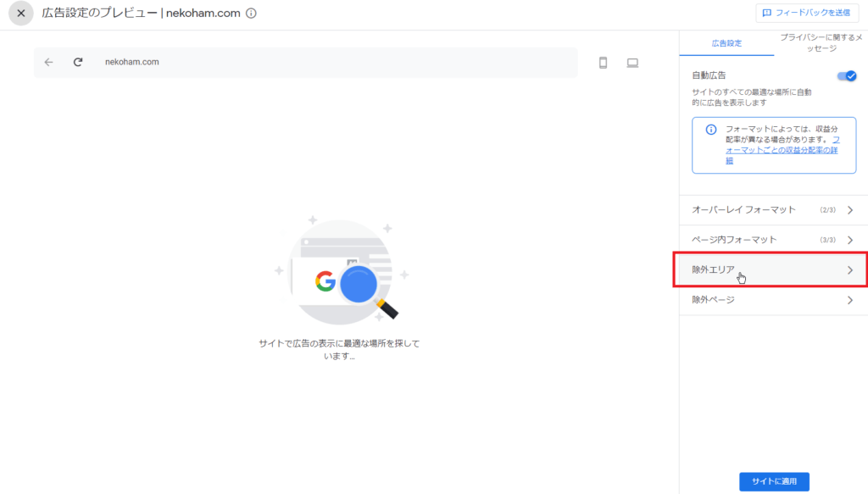The height and width of the screenshot is (494, 868).
Task: Close the ad settings preview
Action: [21, 14]
